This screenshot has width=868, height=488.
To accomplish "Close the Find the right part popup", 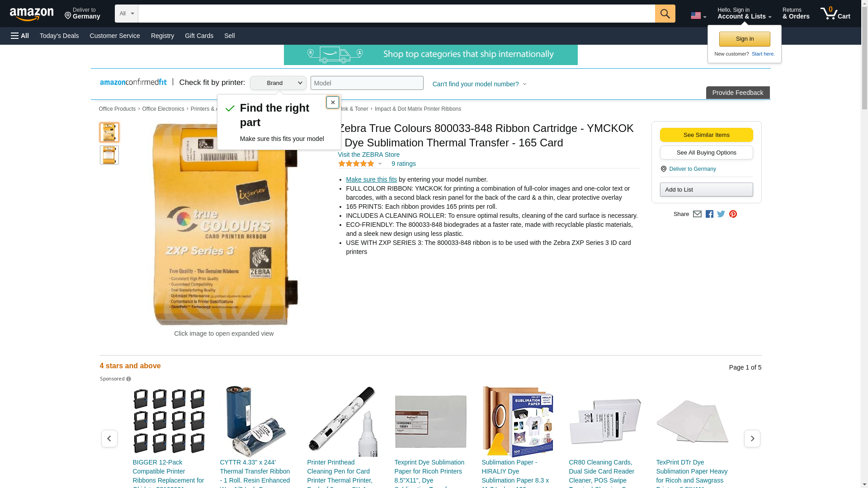I will point(333,102).
